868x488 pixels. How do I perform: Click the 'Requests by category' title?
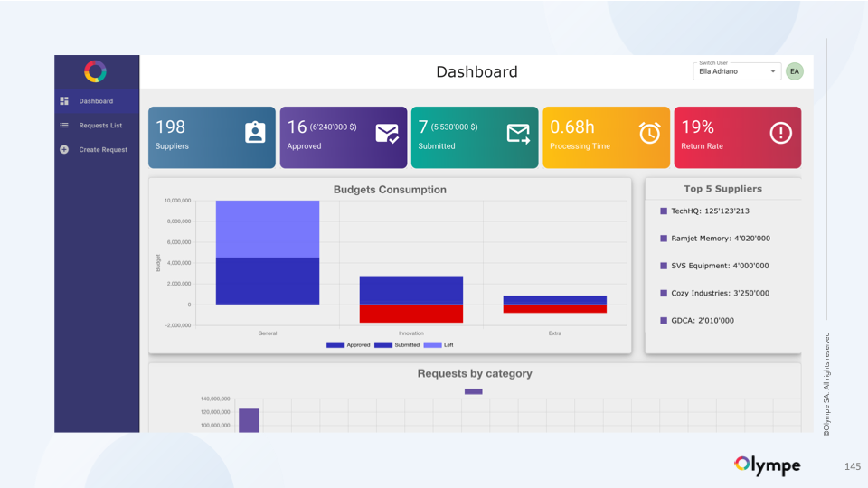[x=475, y=373]
